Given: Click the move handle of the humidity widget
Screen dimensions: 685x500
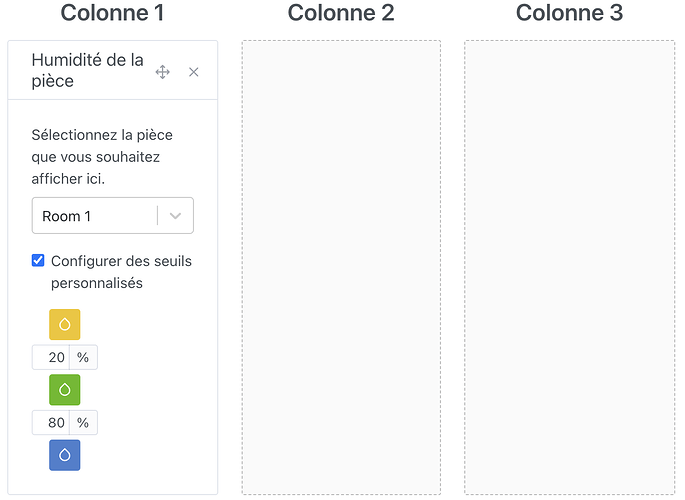Looking at the screenshot, I should pos(163,72).
